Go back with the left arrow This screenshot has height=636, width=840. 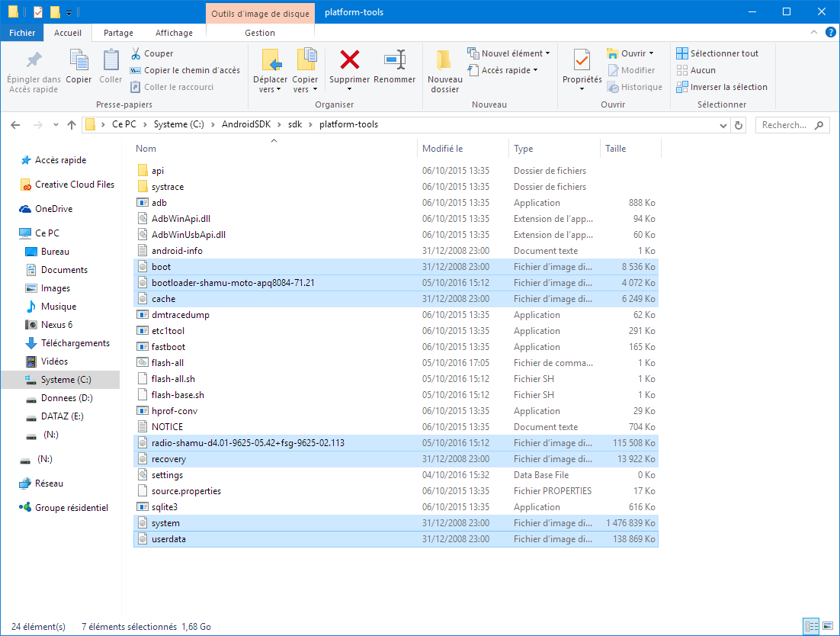(15, 125)
